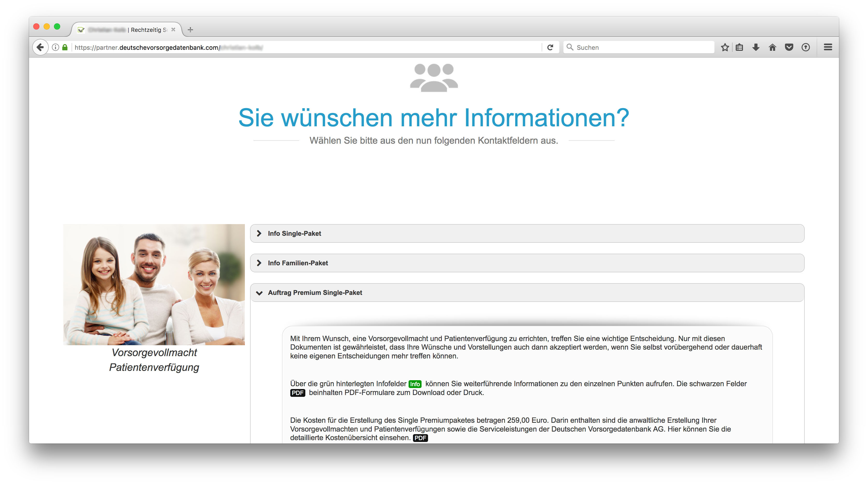The height and width of the screenshot is (485, 868).
Task: Open the downloads arrow icon
Action: [756, 47]
